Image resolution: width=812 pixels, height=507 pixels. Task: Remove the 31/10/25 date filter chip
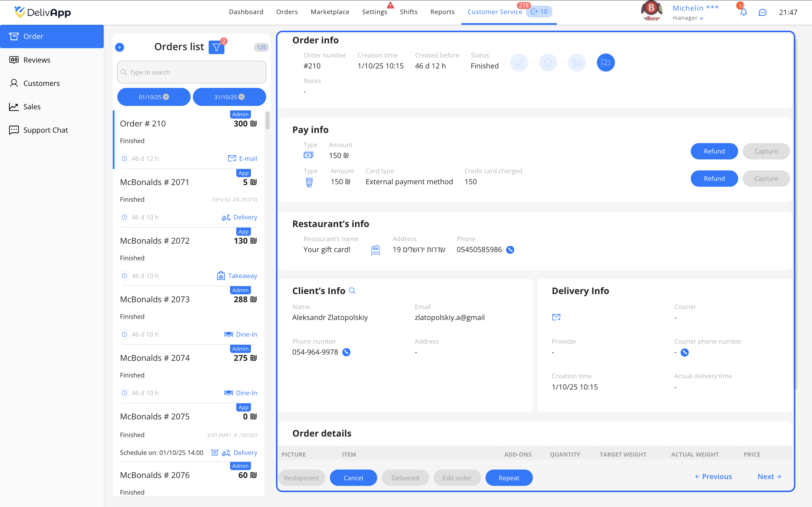click(x=242, y=97)
